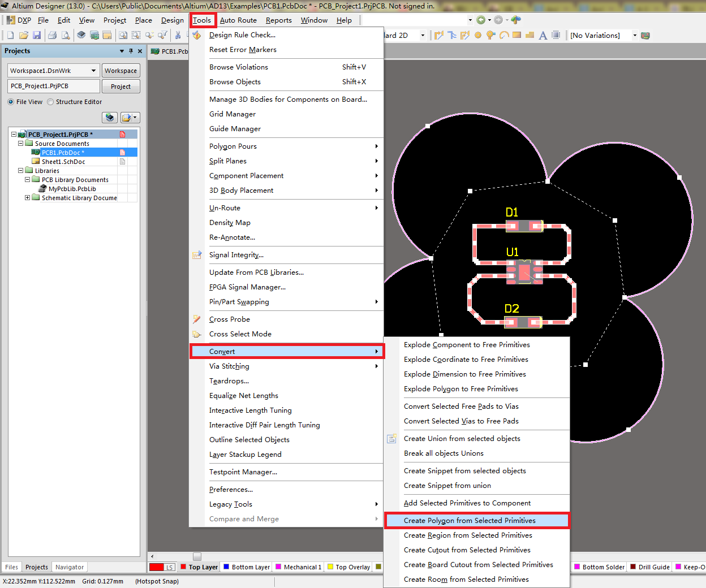Image resolution: width=706 pixels, height=588 pixels.
Task: Select the Place Fill rectangle icon
Action: (x=516, y=35)
